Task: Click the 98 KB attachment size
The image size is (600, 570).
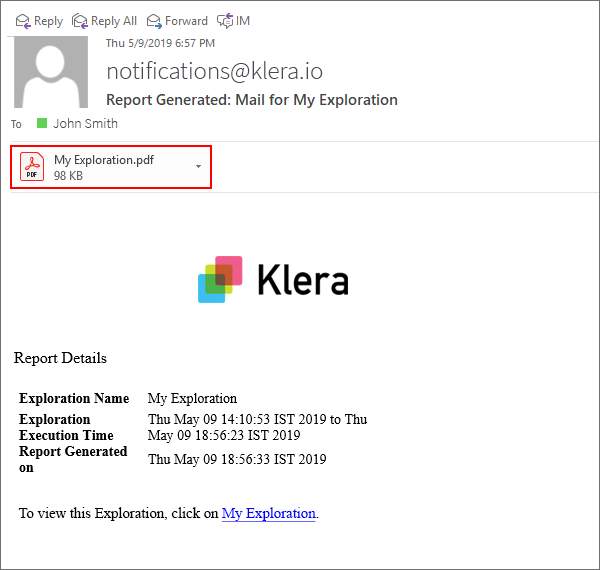Action: (x=68, y=176)
